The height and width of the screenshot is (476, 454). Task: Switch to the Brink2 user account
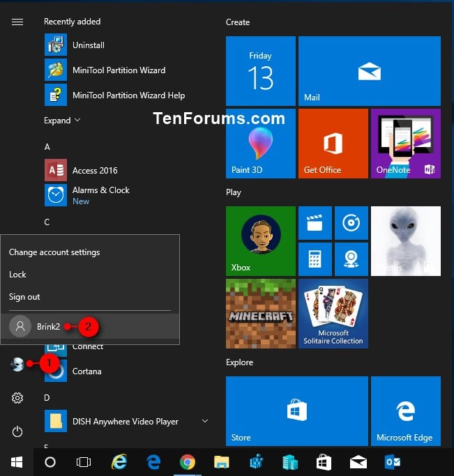pos(90,326)
